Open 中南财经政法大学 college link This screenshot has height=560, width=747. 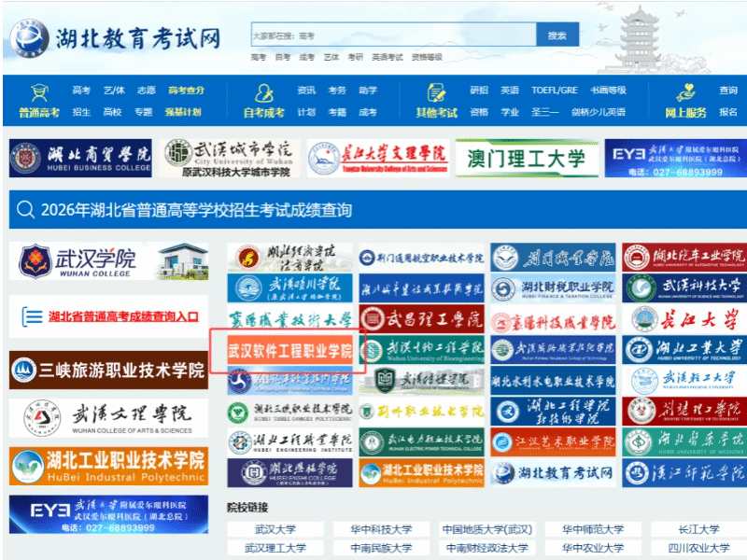(x=486, y=548)
